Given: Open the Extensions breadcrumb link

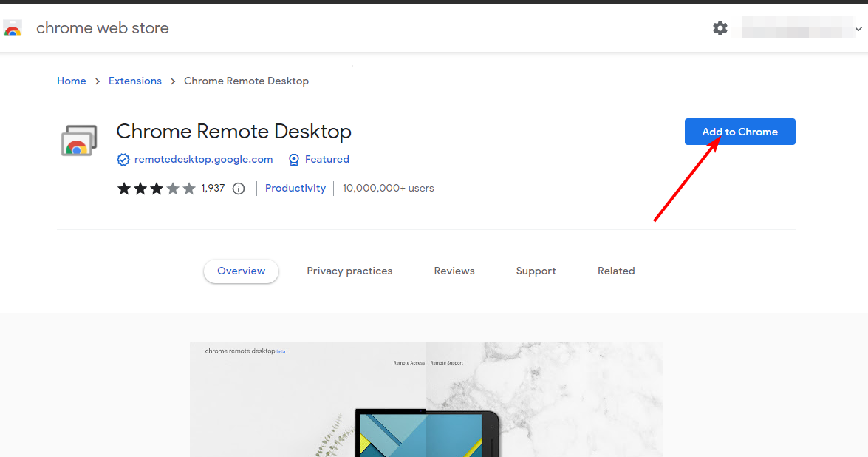Looking at the screenshot, I should [135, 81].
